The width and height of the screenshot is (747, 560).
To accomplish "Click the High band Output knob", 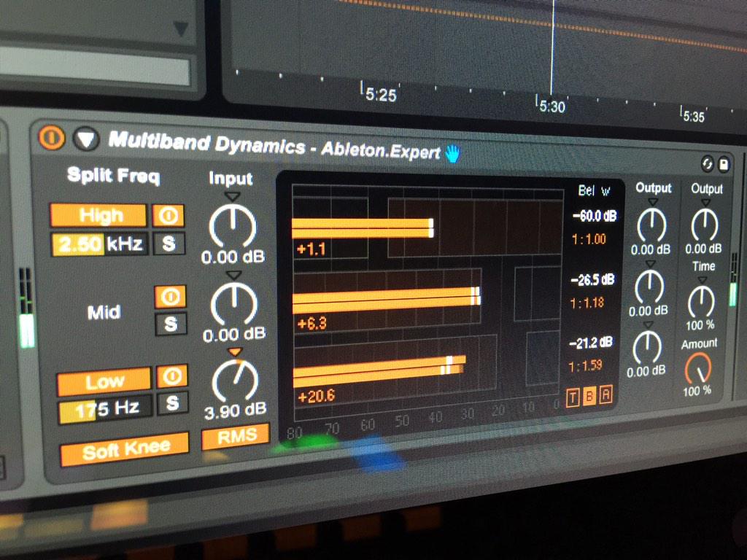I will click(x=651, y=225).
